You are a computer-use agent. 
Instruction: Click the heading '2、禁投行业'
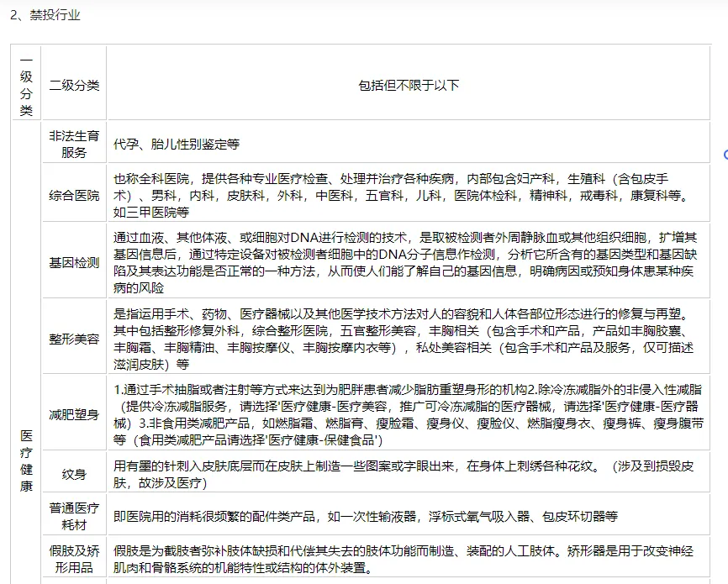pyautogui.click(x=45, y=15)
